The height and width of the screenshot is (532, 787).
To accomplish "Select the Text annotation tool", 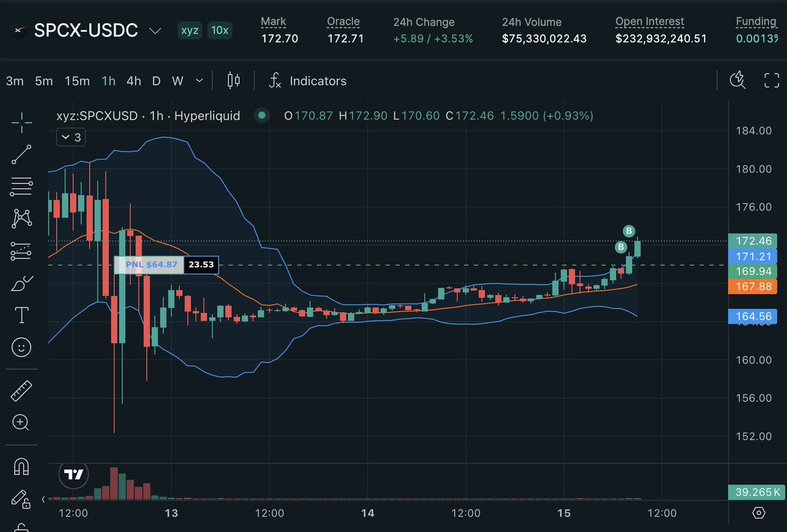I will pos(22,315).
